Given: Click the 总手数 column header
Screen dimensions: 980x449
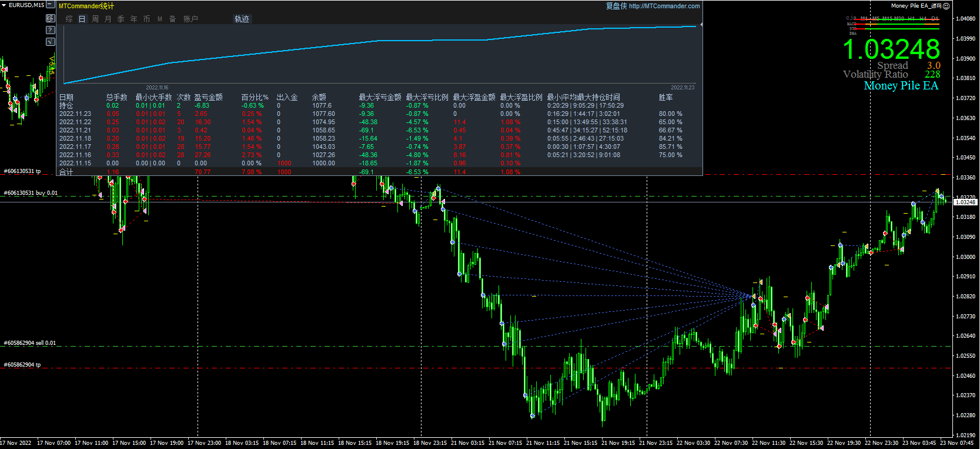Looking at the screenshot, I should pos(116,97).
